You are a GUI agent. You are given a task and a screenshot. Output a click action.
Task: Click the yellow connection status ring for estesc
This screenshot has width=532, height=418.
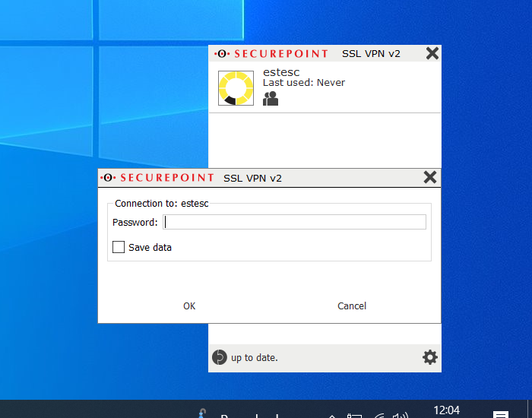[x=236, y=88]
